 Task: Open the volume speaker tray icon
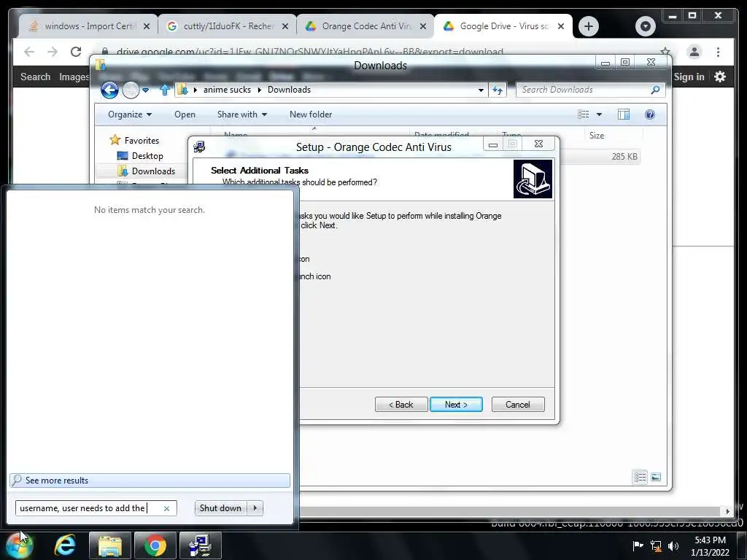[673, 546]
